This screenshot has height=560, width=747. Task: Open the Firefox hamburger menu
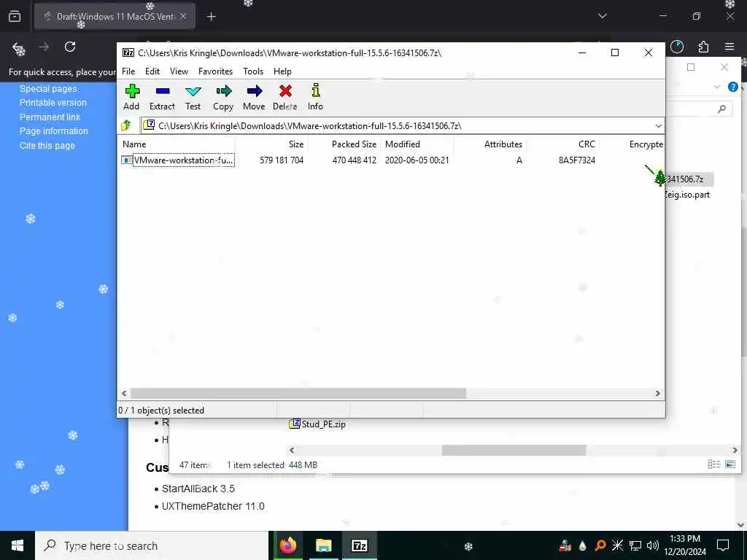[x=729, y=47]
